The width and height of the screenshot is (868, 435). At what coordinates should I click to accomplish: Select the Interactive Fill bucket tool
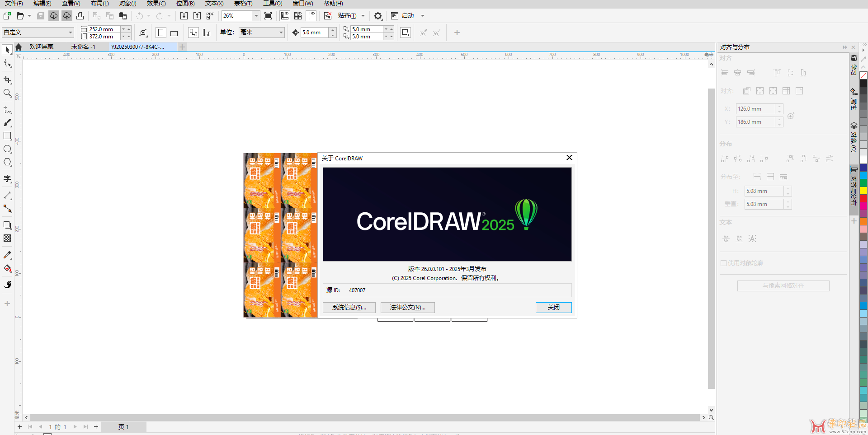pos(7,268)
